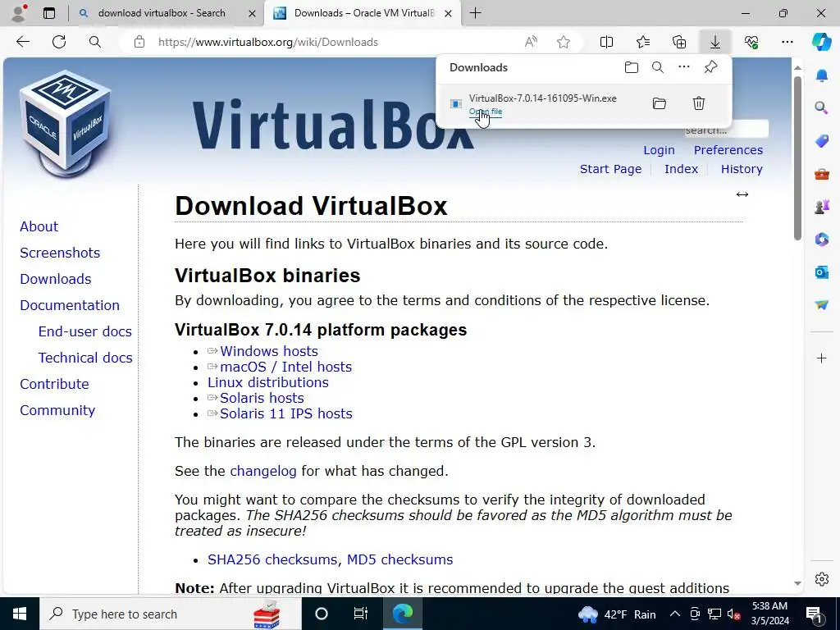
Task: Click the Open file link
Action: (486, 112)
